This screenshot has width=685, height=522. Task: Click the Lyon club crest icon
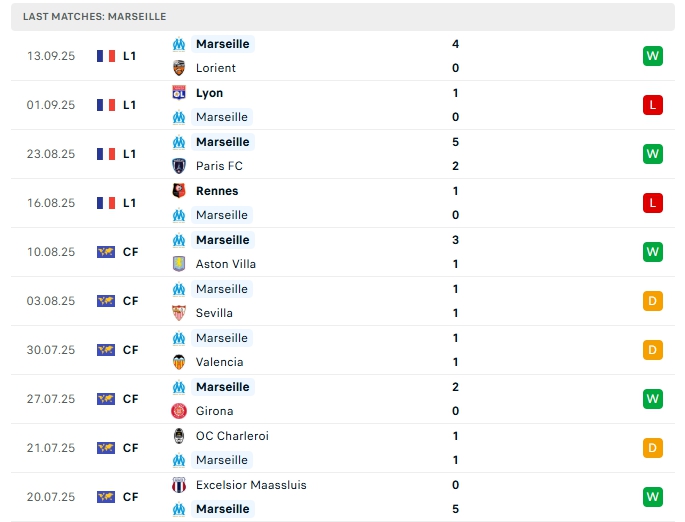(x=179, y=93)
